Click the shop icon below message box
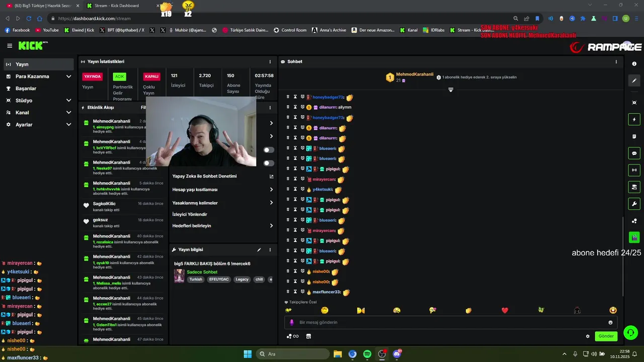Screen dimensions: 644x362 (x=308, y=336)
